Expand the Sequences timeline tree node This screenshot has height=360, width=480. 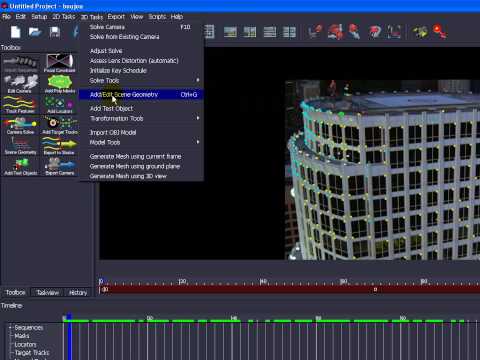10,328
